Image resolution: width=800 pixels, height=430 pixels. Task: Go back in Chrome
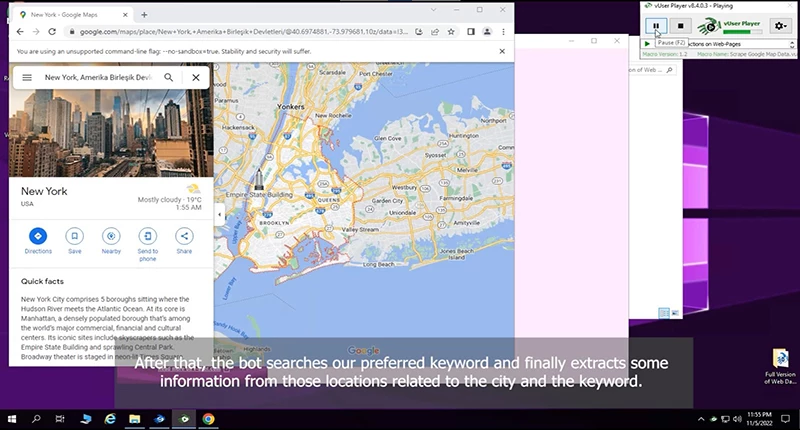point(20,32)
